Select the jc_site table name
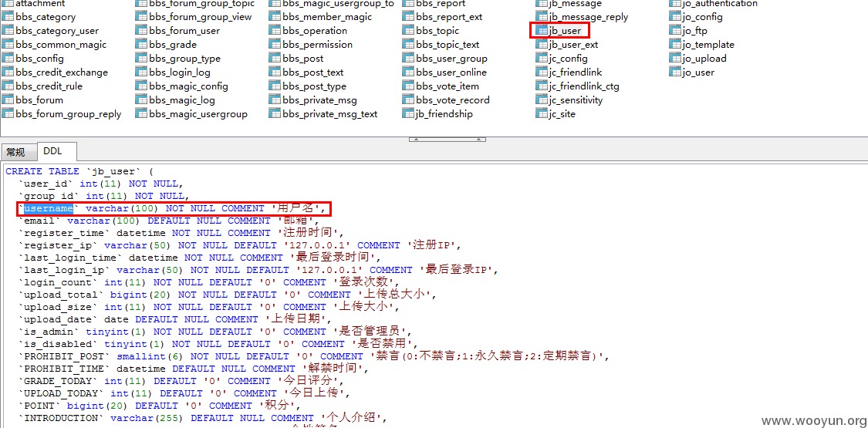 pos(562,114)
